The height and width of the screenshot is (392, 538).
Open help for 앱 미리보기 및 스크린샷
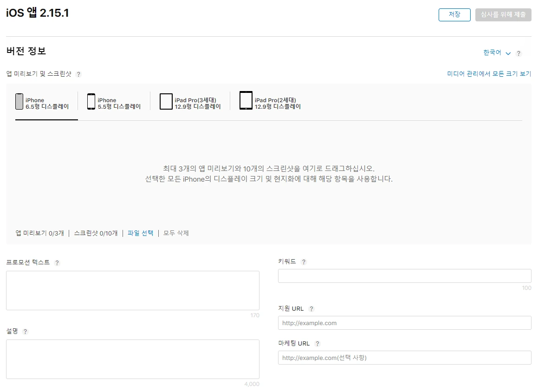pos(78,74)
